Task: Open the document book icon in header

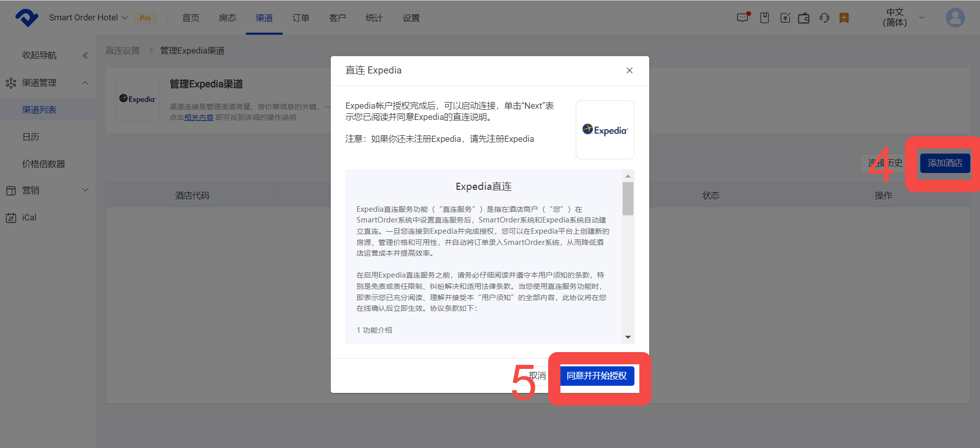Action: click(765, 18)
